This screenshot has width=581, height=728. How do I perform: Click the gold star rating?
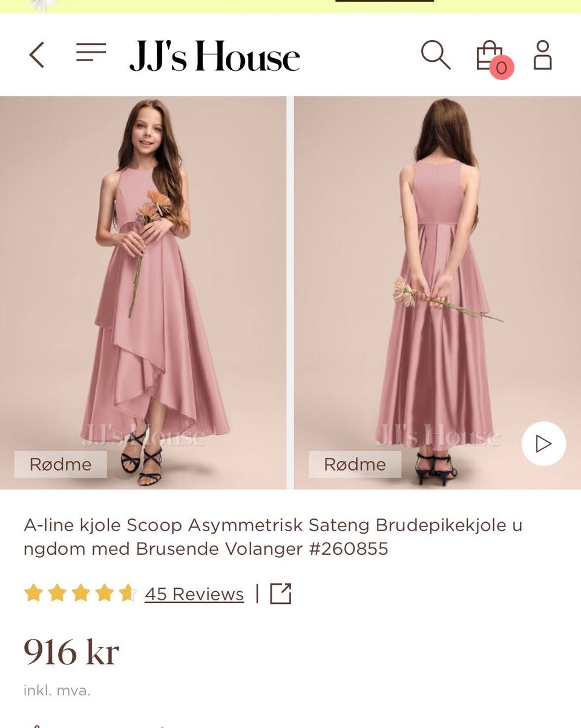coord(80,594)
